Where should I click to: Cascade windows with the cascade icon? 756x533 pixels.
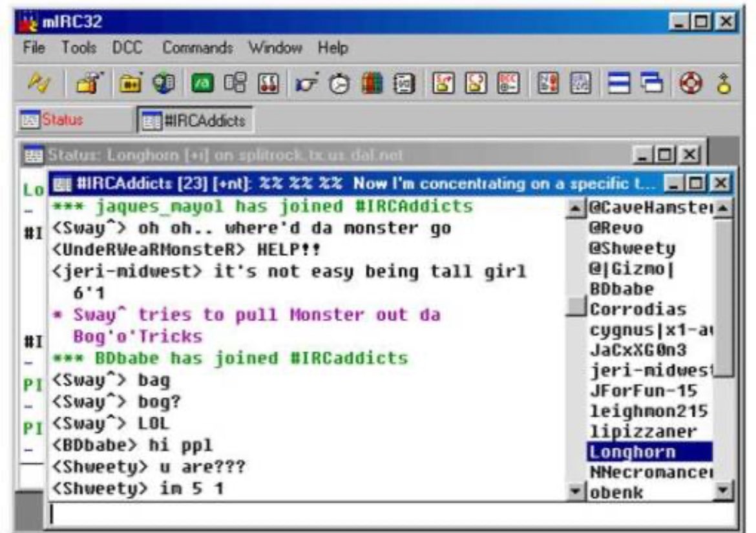[652, 83]
